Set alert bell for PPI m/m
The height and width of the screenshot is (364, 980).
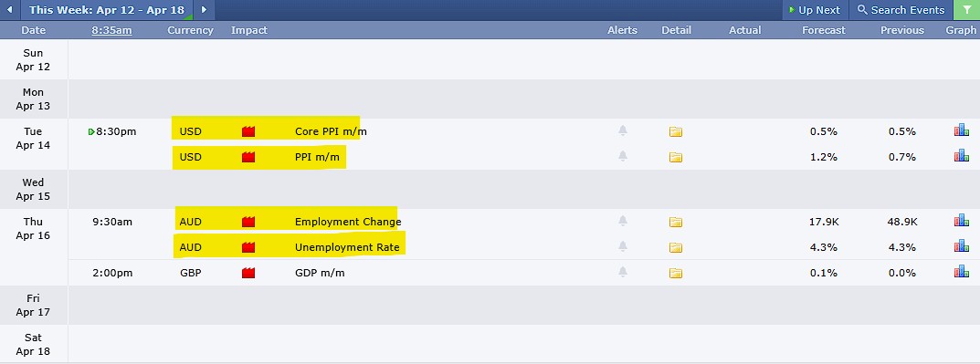click(x=623, y=156)
